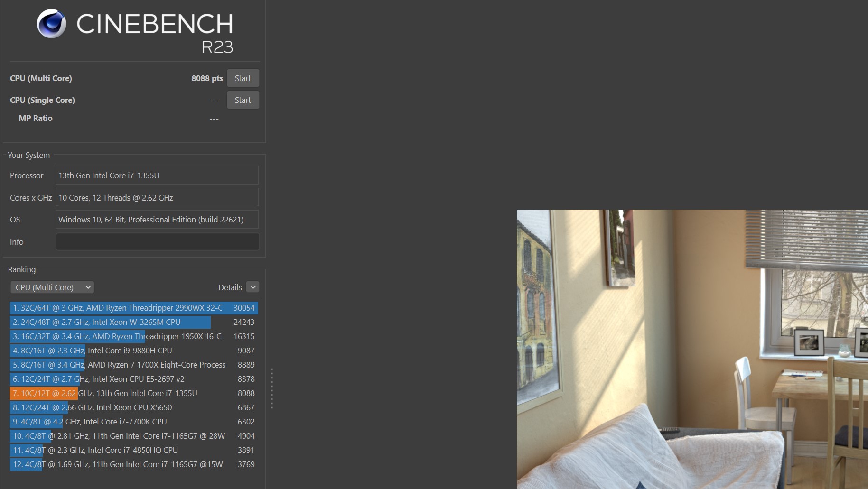Select the Threadripper 1950X ranking row

pos(133,336)
